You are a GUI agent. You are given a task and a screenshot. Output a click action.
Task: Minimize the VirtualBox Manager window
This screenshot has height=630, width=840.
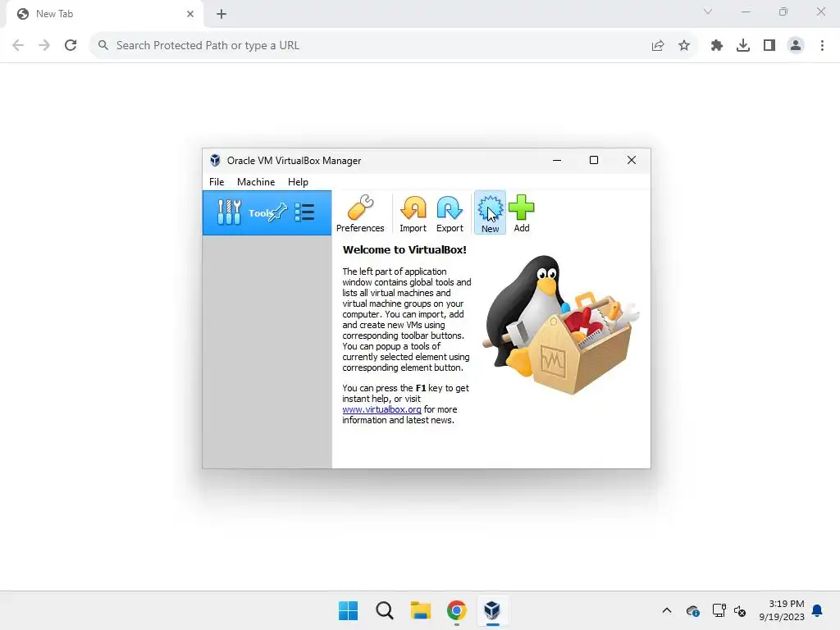pyautogui.click(x=557, y=160)
